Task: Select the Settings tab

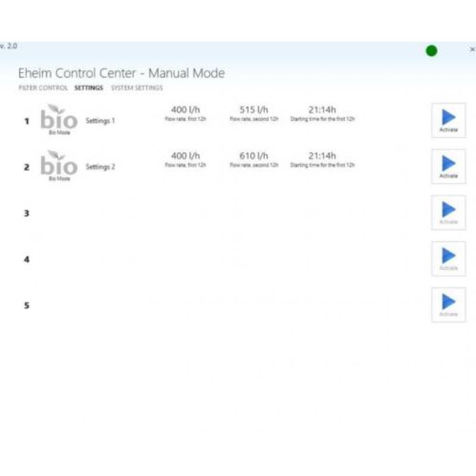Action: (x=89, y=88)
